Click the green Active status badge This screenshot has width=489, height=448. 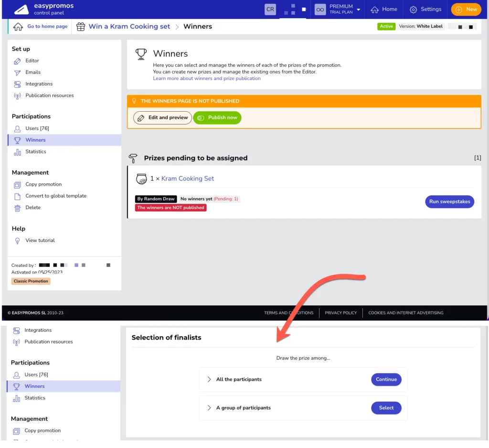pyautogui.click(x=386, y=27)
